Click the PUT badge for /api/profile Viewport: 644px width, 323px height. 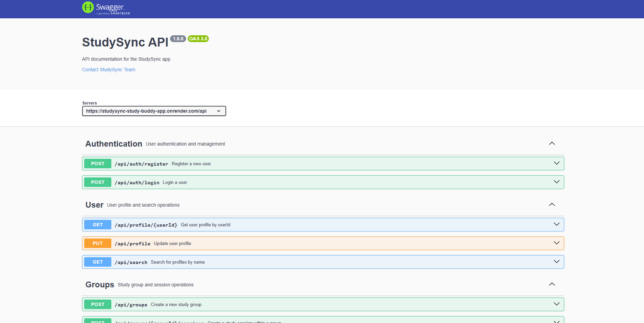98,243
